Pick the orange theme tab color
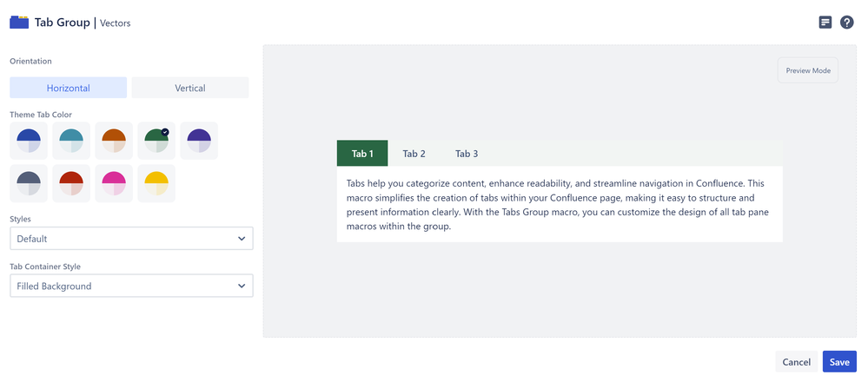Screen dimensions: 868x382 (114, 141)
